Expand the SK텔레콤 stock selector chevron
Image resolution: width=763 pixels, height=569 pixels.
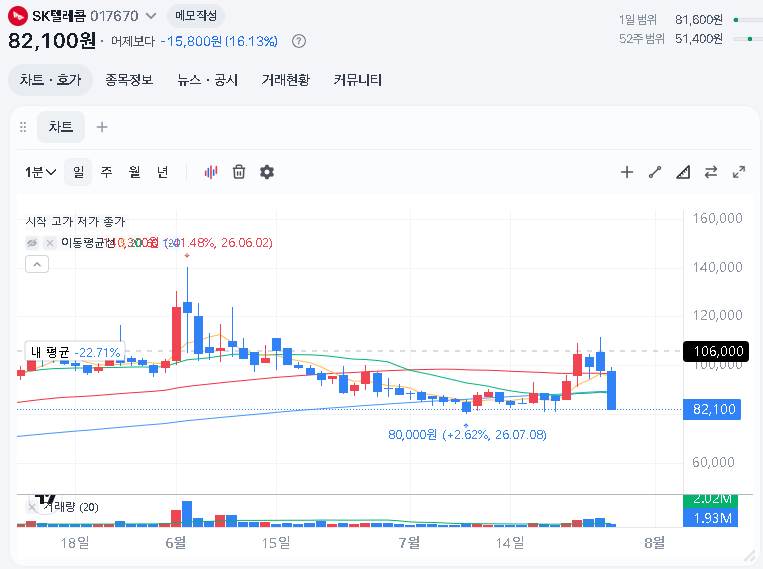(151, 16)
